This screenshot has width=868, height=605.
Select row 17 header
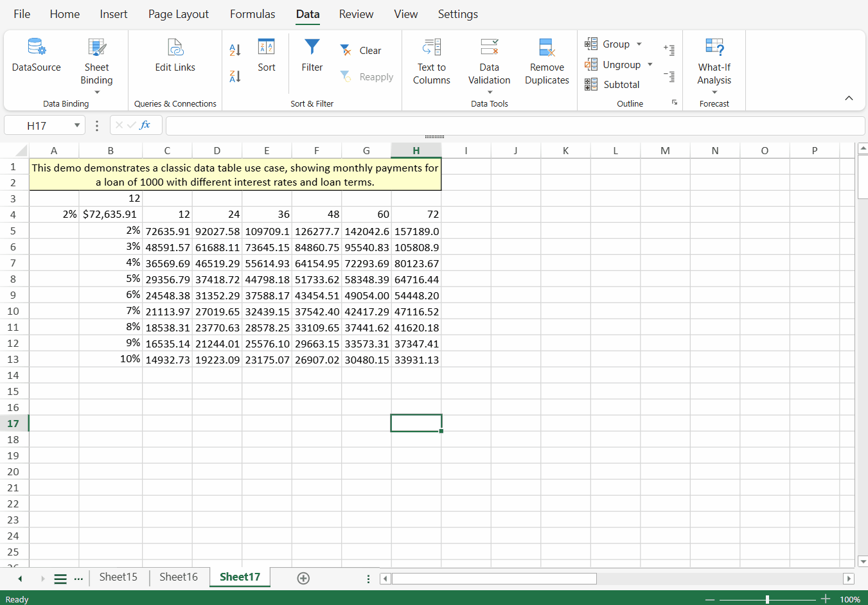coord(13,423)
